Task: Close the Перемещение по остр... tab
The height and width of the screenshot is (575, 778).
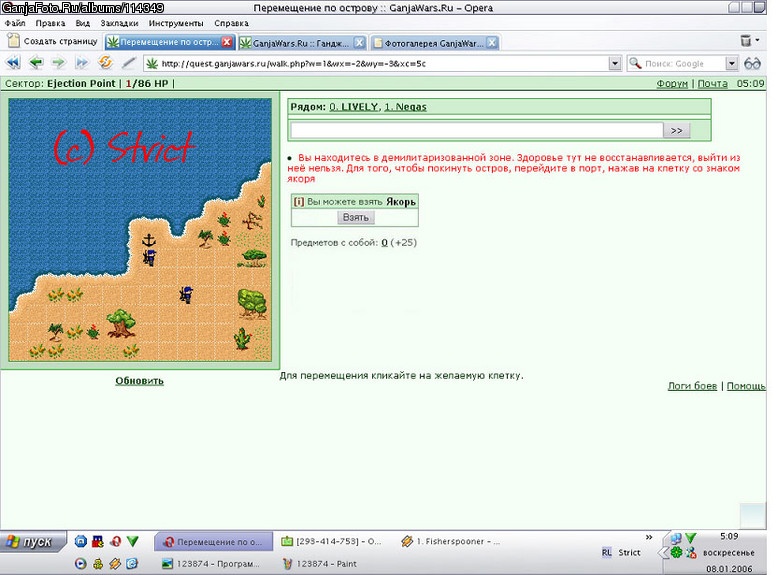Action: coord(227,42)
